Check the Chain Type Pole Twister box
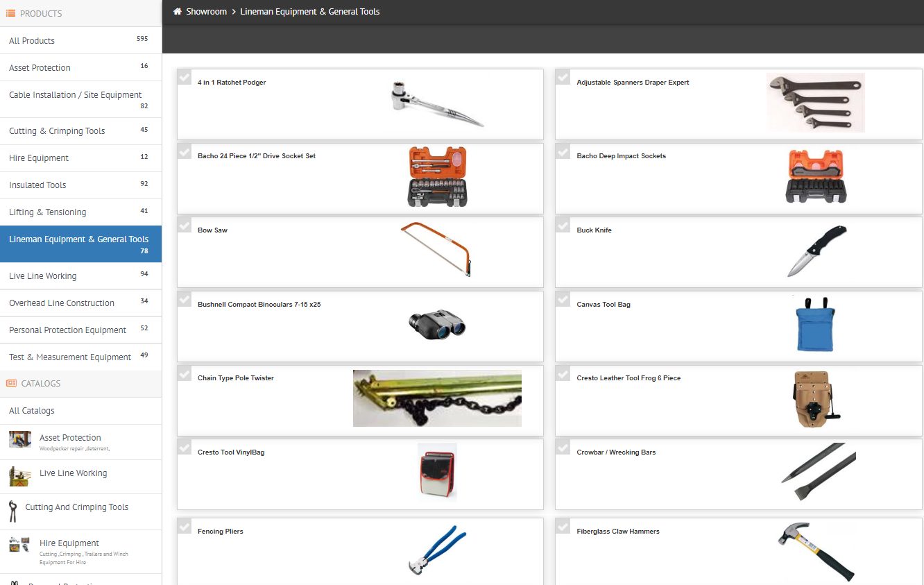The height and width of the screenshot is (585, 924). click(185, 373)
